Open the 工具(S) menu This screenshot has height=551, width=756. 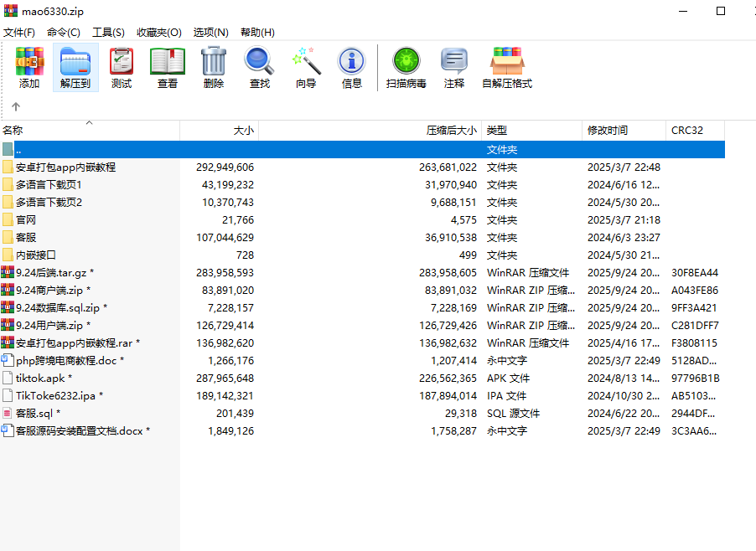coord(110,32)
